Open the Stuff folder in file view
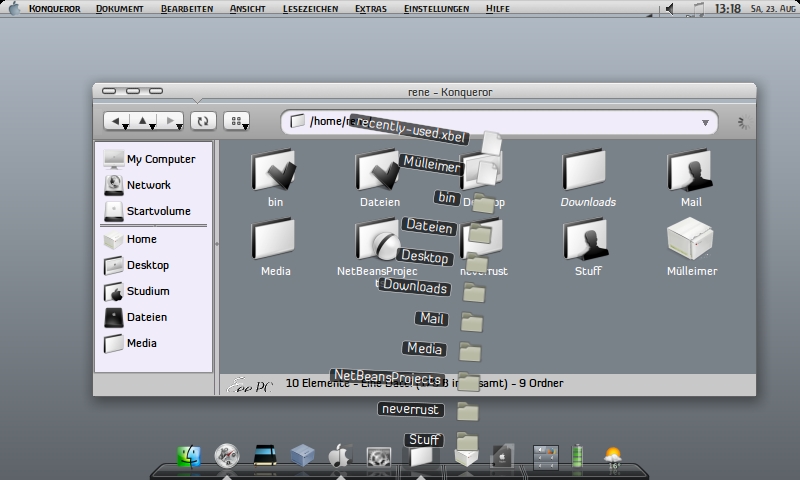 tap(588, 247)
